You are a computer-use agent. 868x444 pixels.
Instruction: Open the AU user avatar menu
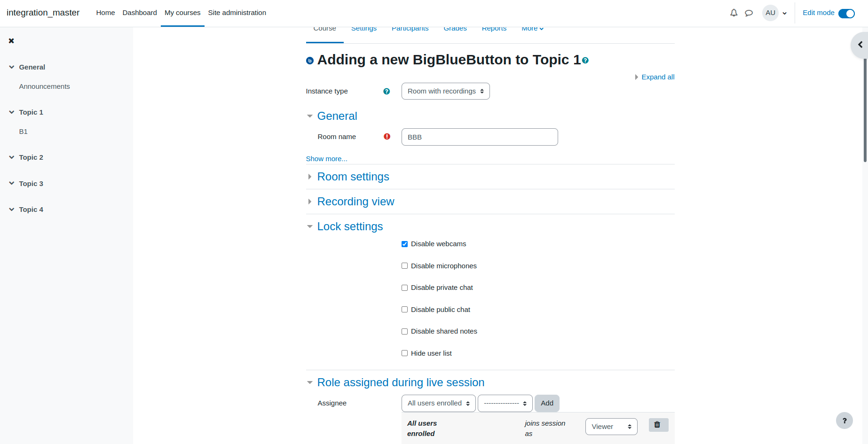(770, 13)
